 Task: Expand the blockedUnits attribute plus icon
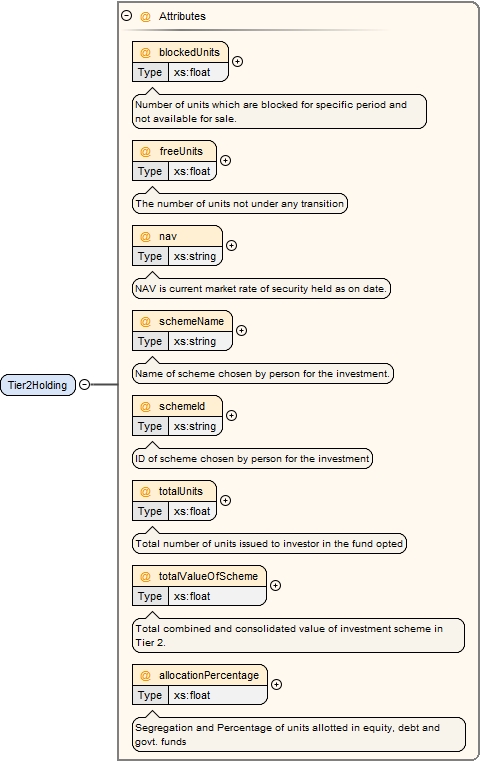pos(238,62)
